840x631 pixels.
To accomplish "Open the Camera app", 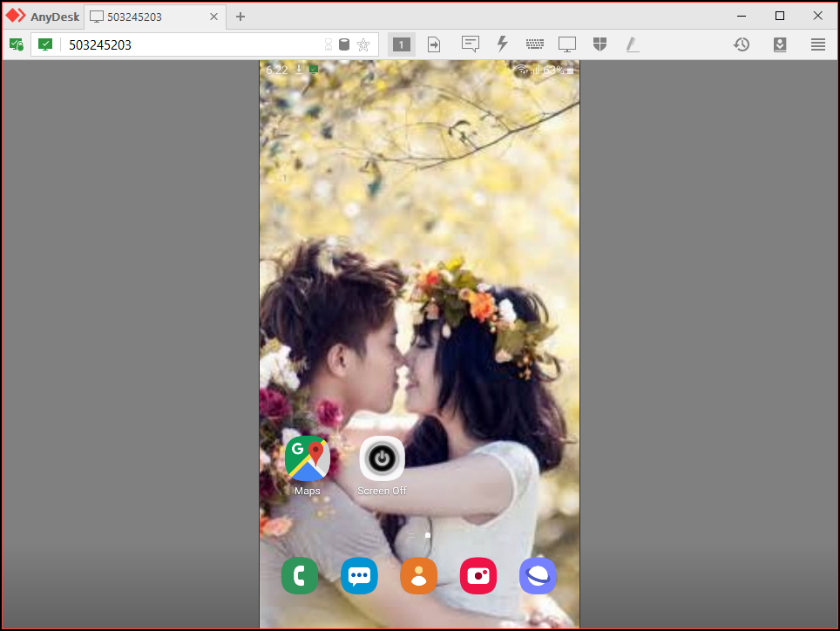I will click(x=478, y=576).
